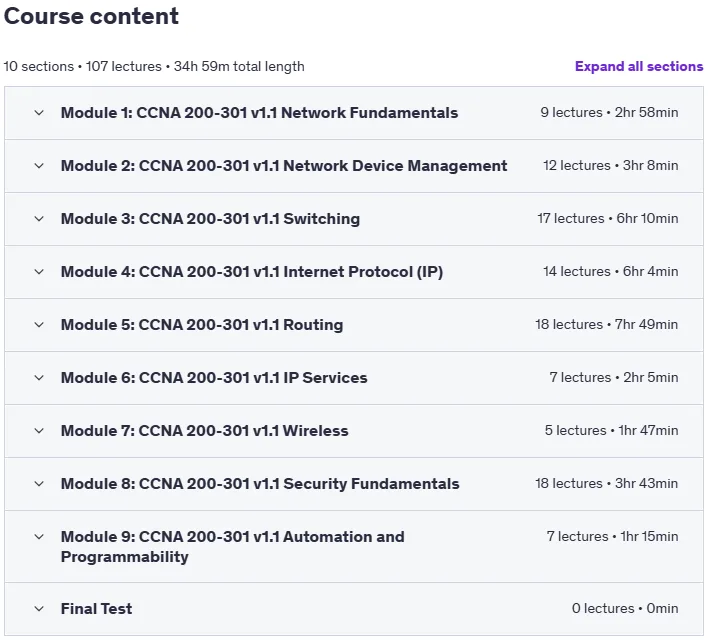Click Module 2's 12 lectures duration text
This screenshot has width=710, height=640.
[611, 166]
